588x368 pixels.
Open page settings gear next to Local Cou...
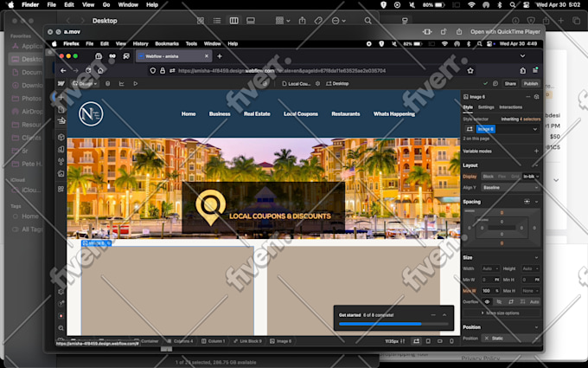pos(317,83)
